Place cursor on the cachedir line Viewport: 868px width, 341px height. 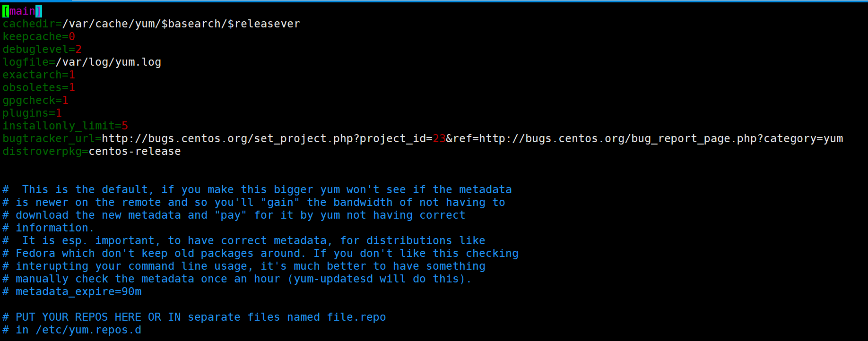(x=151, y=24)
